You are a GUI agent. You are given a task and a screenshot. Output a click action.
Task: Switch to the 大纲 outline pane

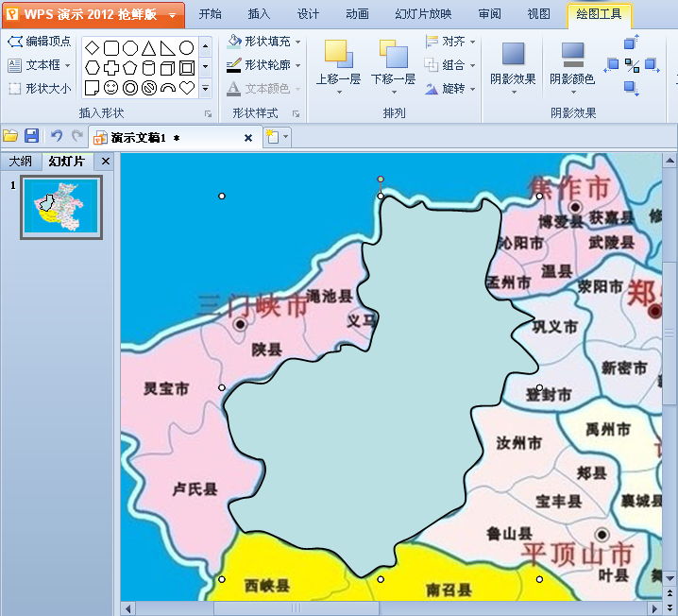click(x=21, y=162)
